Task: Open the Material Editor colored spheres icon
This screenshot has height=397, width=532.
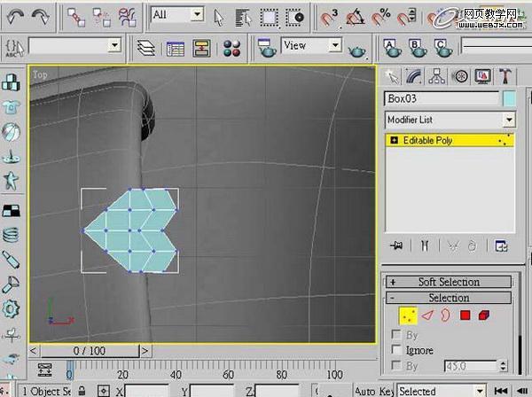Action: tap(232, 48)
